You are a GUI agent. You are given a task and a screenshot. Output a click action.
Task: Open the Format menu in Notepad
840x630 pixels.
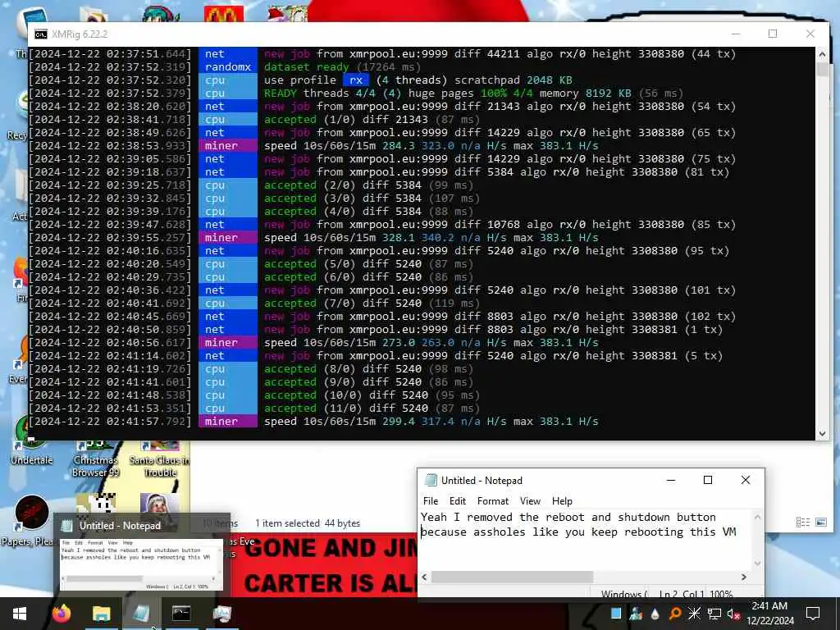point(492,501)
